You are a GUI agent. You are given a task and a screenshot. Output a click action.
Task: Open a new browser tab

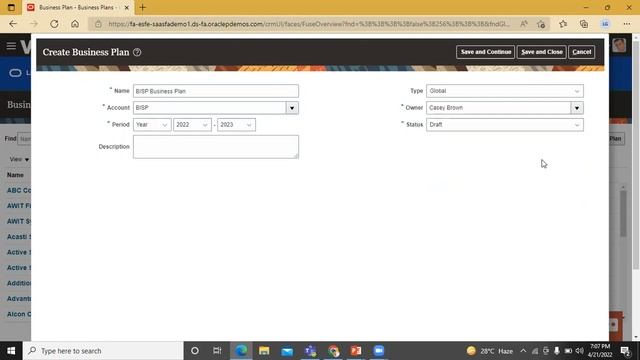click(x=142, y=7)
